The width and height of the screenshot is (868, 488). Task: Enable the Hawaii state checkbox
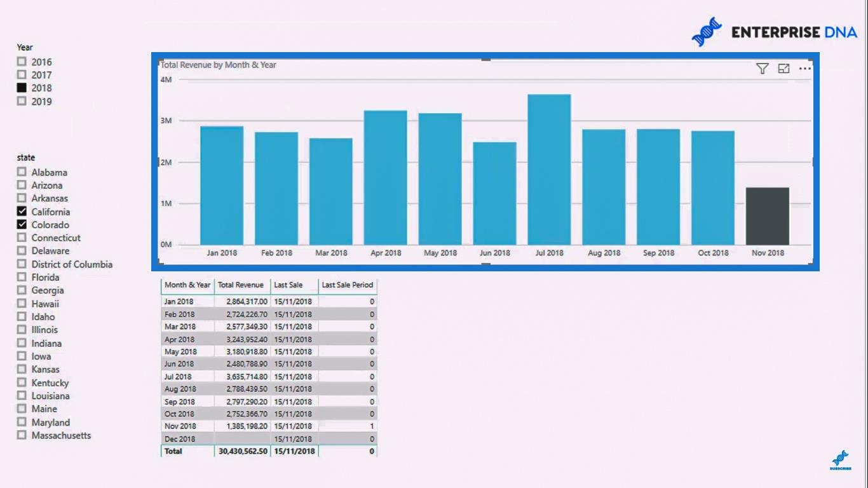(22, 303)
